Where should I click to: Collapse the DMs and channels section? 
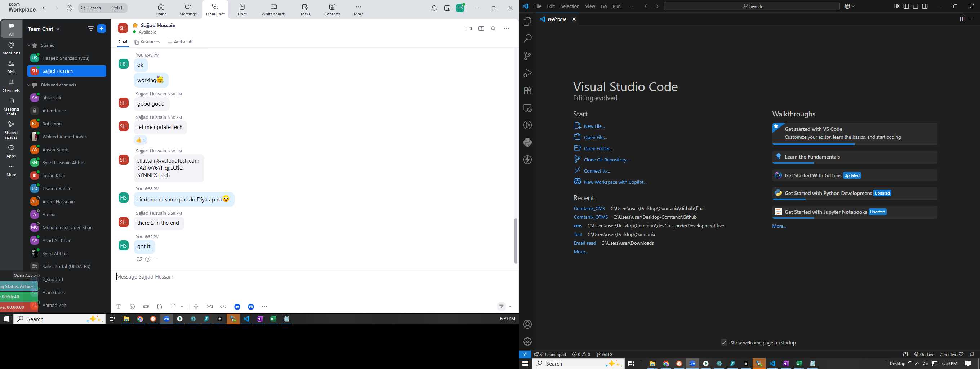pyautogui.click(x=29, y=85)
